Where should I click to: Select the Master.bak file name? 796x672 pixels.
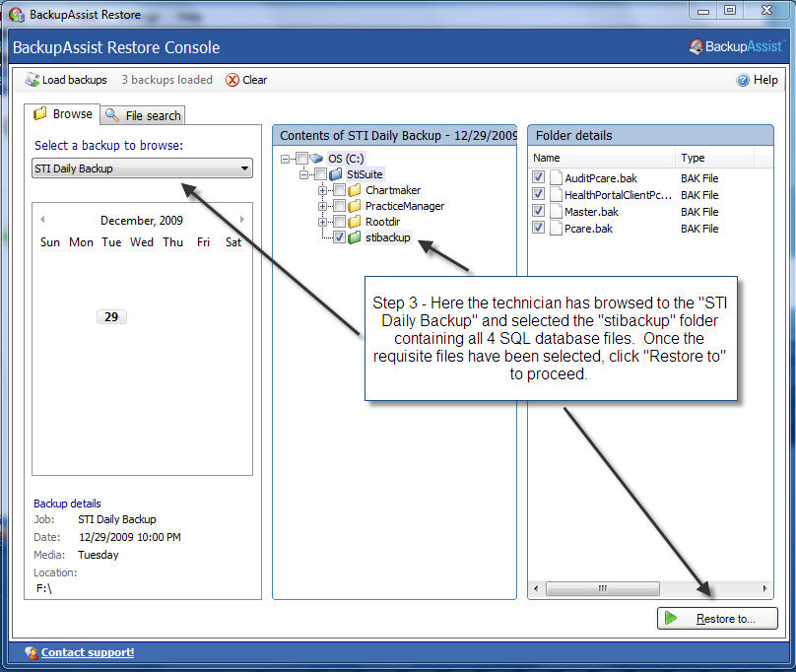(x=591, y=212)
